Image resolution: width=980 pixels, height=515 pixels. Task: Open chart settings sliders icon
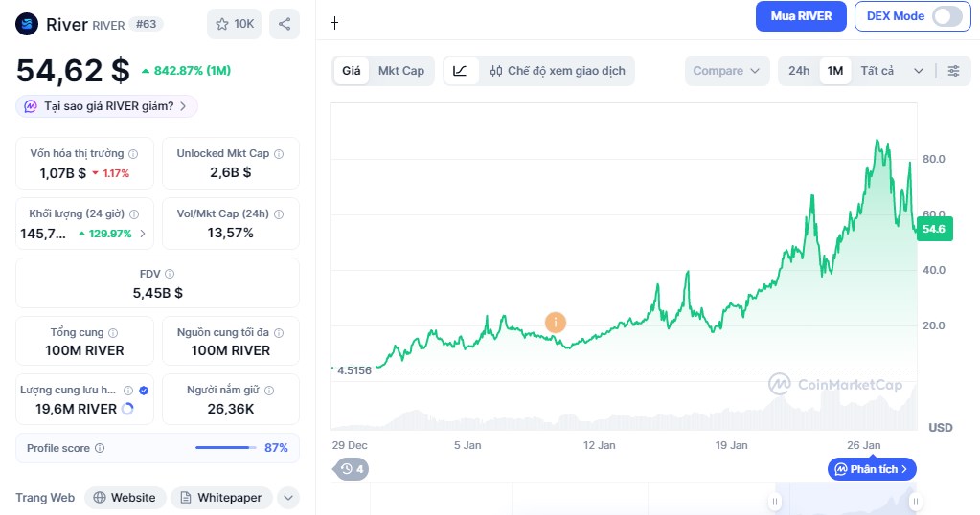(x=952, y=71)
